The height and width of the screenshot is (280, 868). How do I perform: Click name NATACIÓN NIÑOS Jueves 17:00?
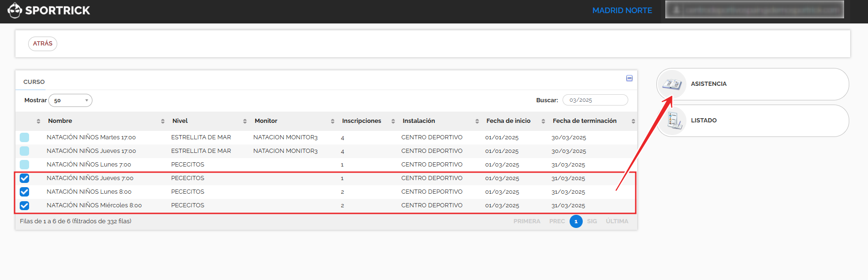(x=91, y=151)
